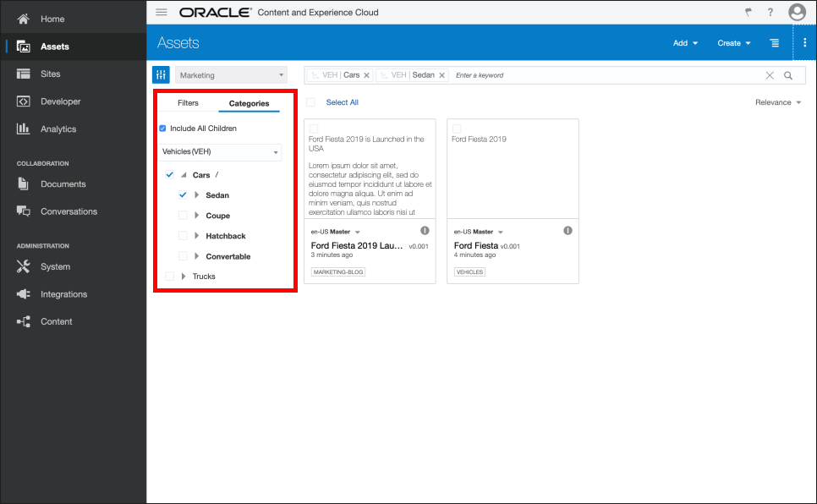Expand the Coupe category node
Viewport: 817px width, 504px height.
tap(196, 216)
